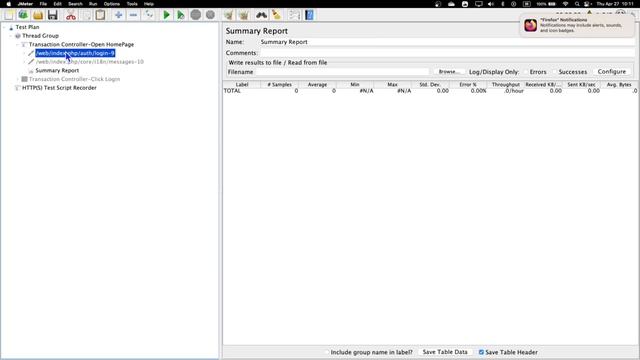Enable the Successes checkbox
This screenshot has height=360, width=640.
(555, 72)
